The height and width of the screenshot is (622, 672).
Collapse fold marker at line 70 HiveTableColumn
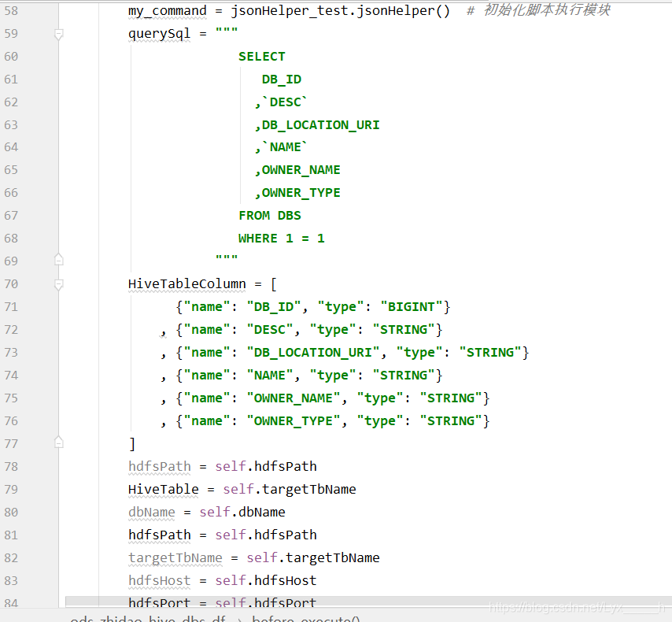(x=59, y=284)
